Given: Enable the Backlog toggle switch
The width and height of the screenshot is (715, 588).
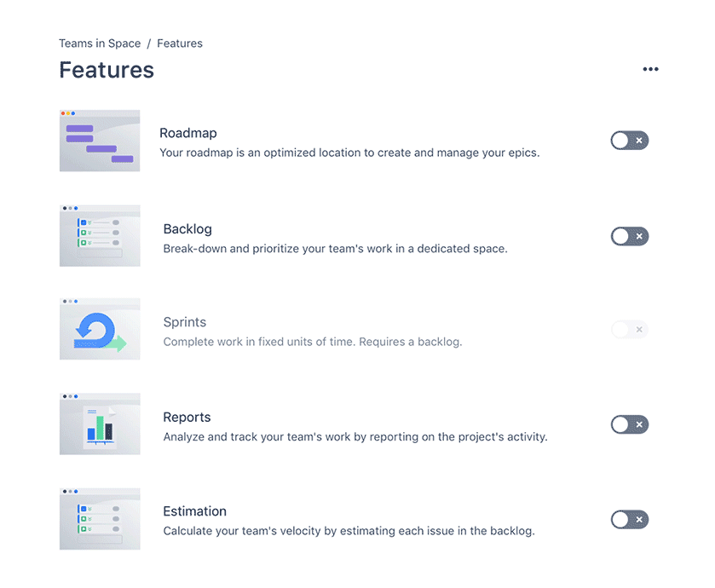Looking at the screenshot, I should (x=629, y=236).
